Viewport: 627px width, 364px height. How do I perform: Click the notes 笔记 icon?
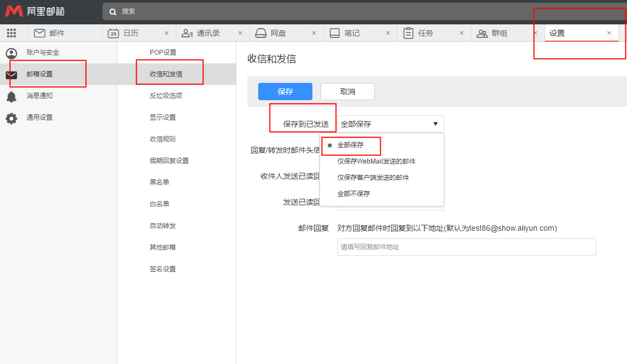point(335,33)
